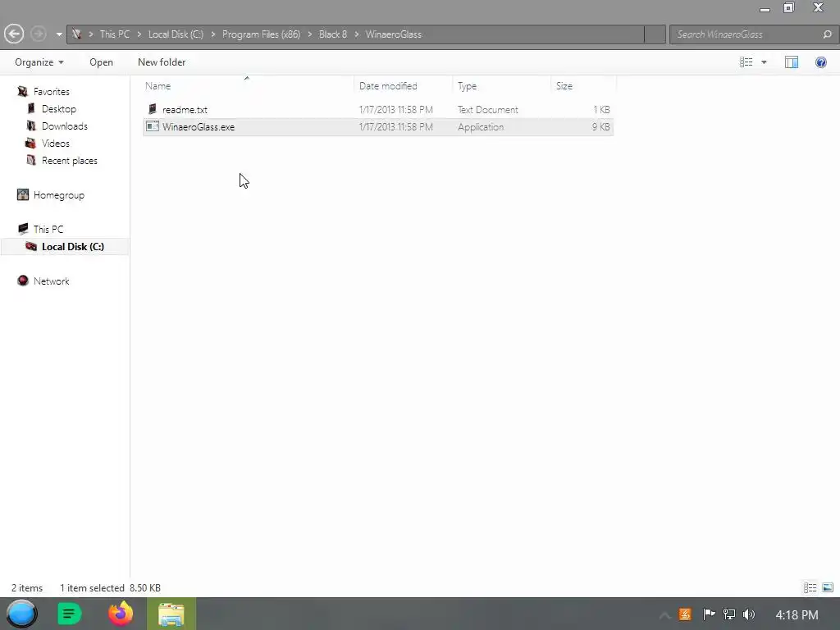
Task: Jump to the 'Black 8' breadcrumb folder
Action: click(333, 34)
